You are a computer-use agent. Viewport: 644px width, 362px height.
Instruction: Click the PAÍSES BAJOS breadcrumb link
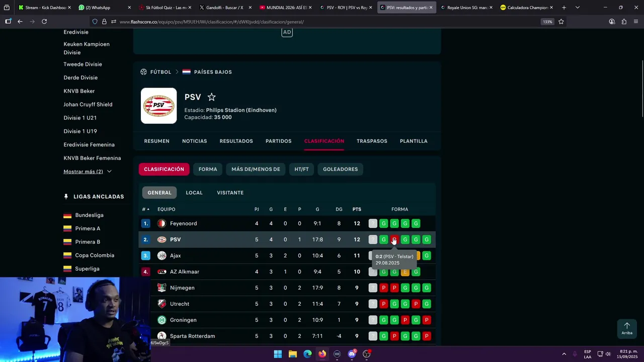pos(213,72)
